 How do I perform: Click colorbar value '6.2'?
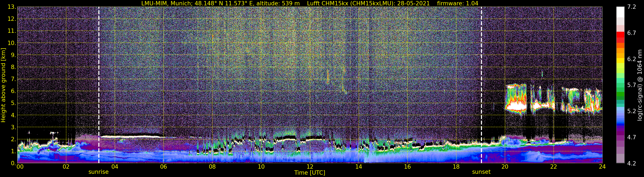632,59
